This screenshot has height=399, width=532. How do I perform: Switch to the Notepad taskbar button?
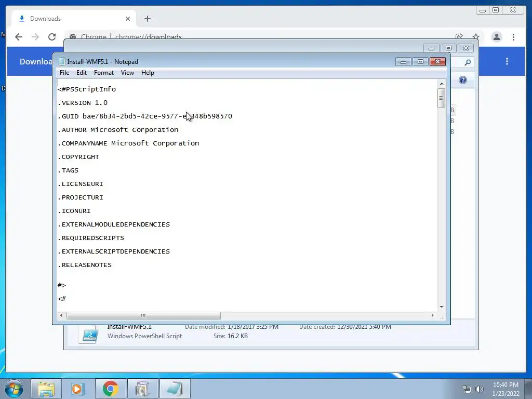tap(175, 389)
